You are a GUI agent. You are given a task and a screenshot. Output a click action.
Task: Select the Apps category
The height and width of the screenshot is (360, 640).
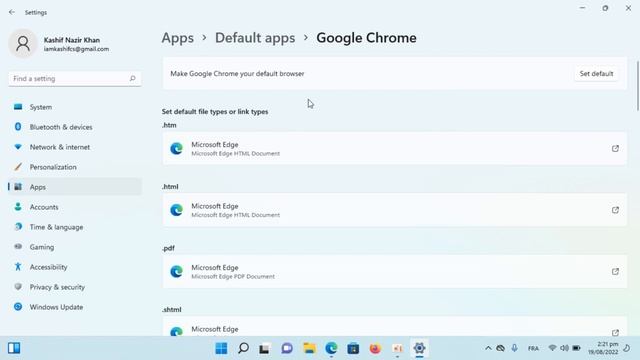75,187
